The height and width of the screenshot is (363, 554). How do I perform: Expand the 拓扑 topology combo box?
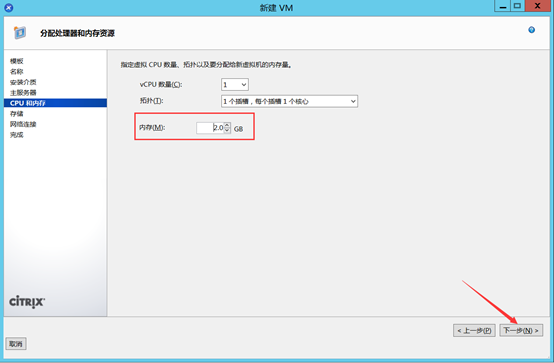point(289,101)
